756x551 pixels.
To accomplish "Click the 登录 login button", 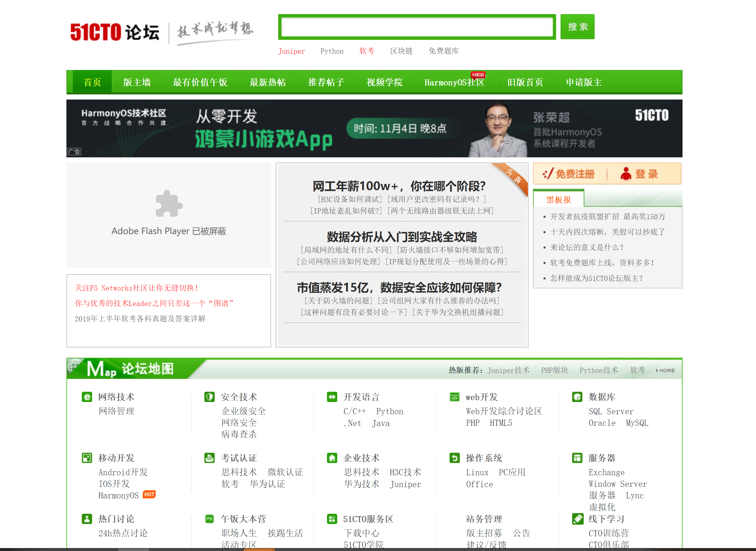I will (639, 174).
